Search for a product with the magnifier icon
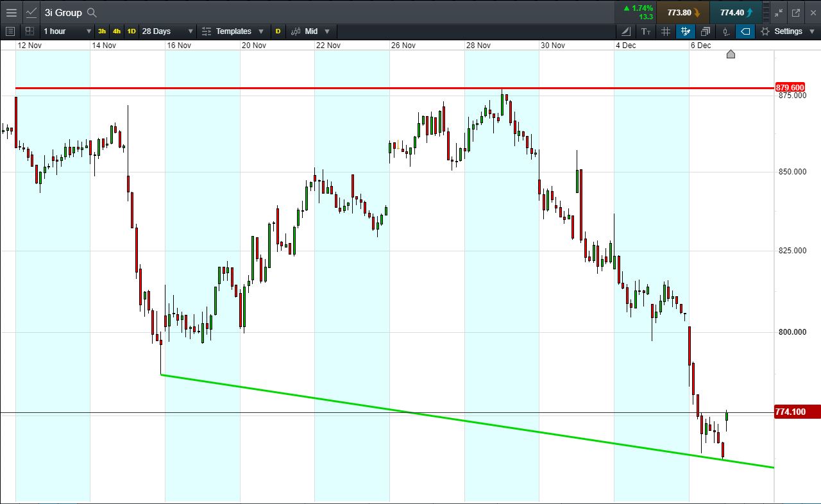821x504 pixels. [x=92, y=12]
